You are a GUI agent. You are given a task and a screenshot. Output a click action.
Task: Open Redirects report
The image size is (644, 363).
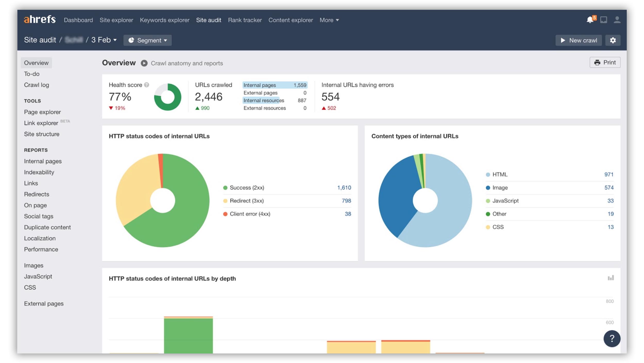[37, 194]
